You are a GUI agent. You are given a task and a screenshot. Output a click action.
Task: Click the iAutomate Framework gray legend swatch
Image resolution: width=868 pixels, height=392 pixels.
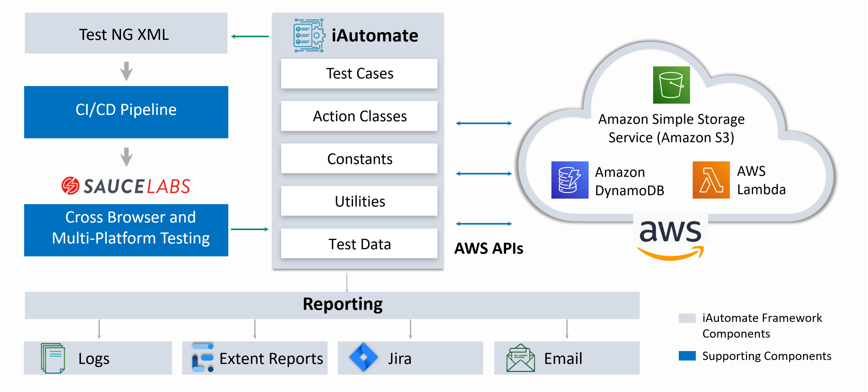tap(687, 318)
